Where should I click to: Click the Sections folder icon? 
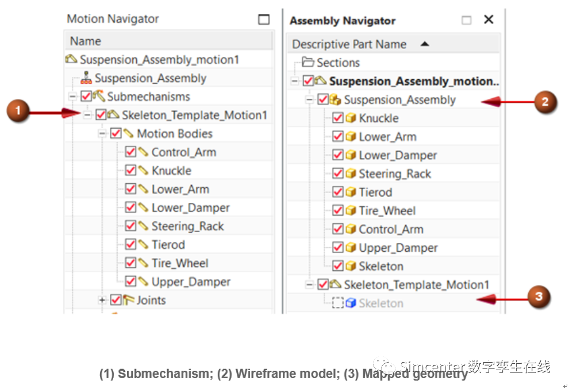point(307,63)
